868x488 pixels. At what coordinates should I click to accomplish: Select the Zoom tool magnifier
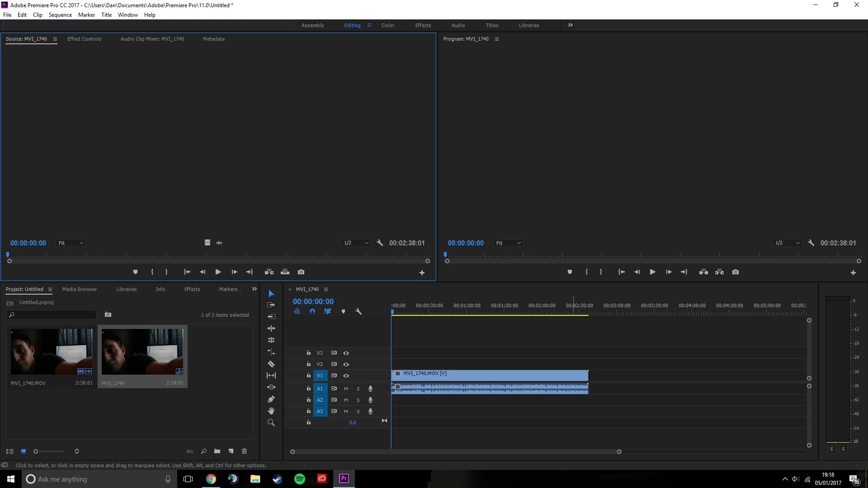pos(271,422)
